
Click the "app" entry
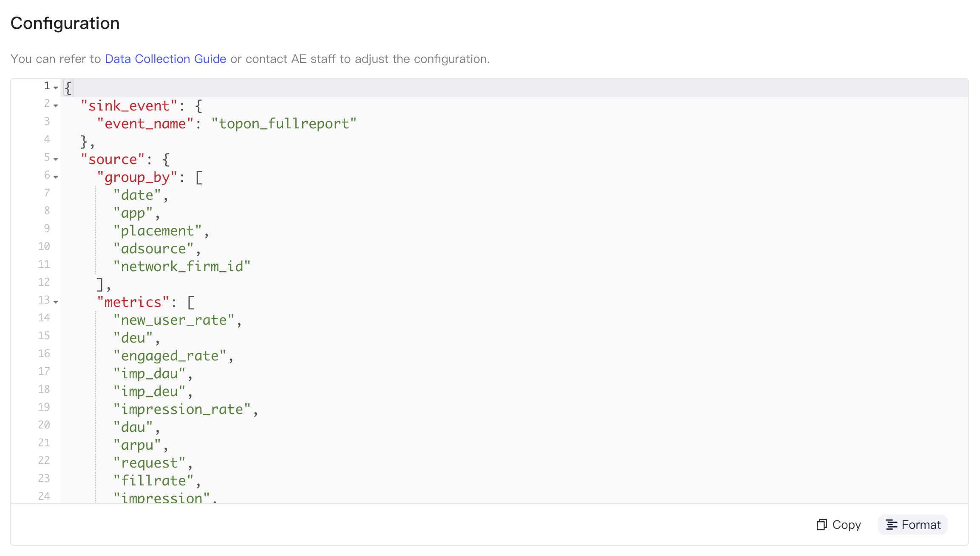coord(133,213)
